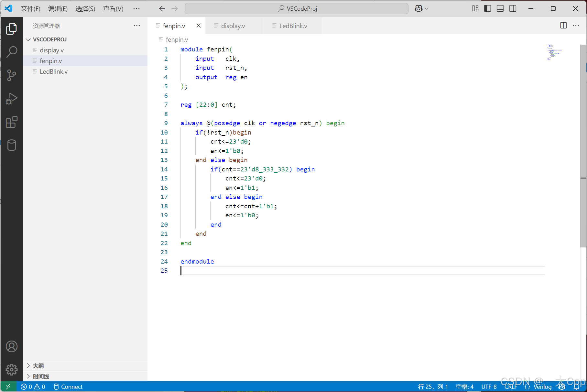The image size is (587, 392).
Task: Click 'always' keyword on line 9
Action: point(191,123)
